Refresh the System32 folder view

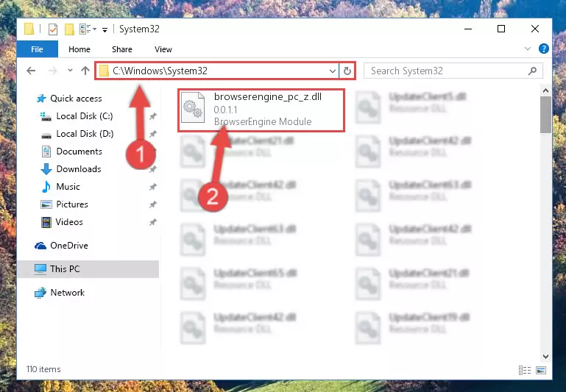347,71
